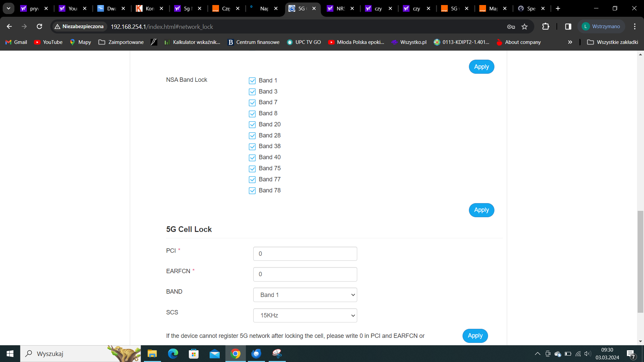Bookmark this page with star icon
Screen dimensions: 644x362
click(x=525, y=26)
